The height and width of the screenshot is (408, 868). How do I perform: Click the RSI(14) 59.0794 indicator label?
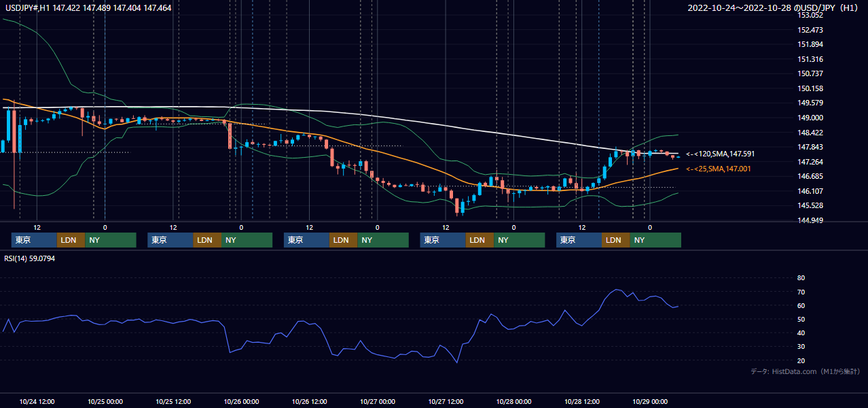30,258
